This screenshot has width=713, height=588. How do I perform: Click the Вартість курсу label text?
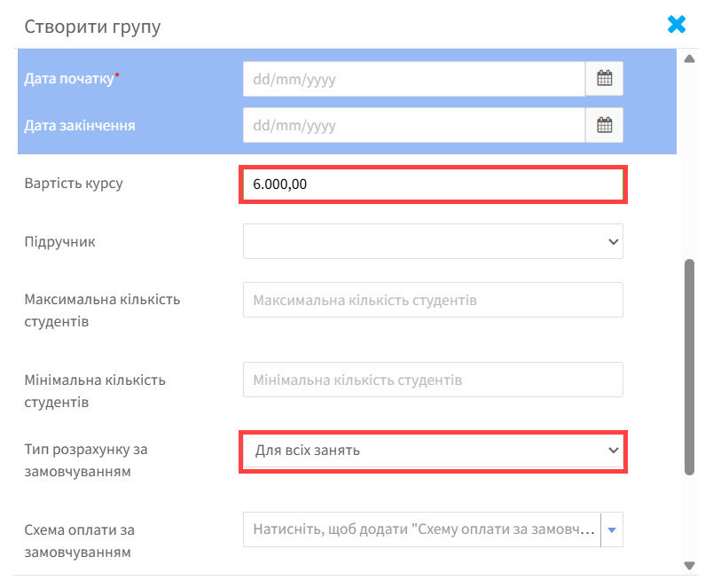click(x=74, y=184)
